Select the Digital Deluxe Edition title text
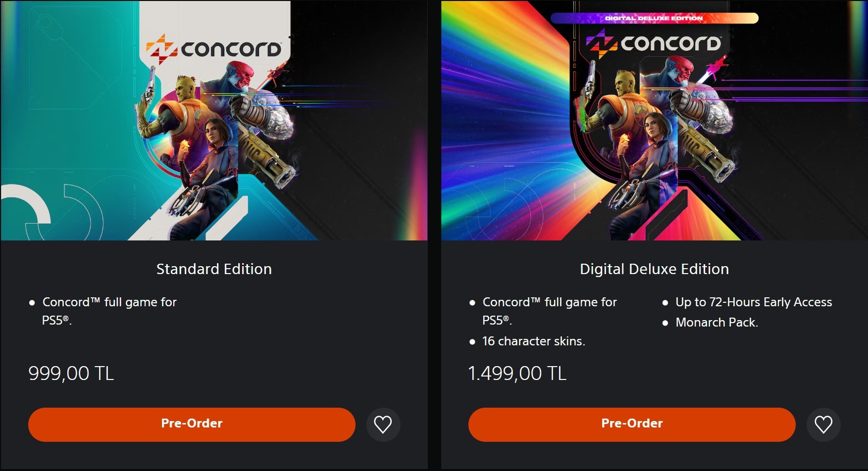Screen dimensions: 868x471 (654, 269)
